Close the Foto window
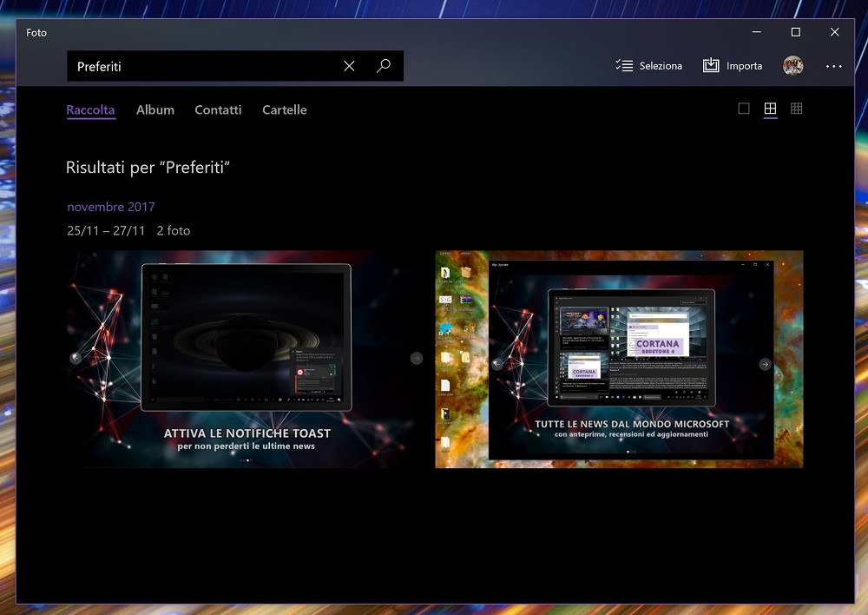This screenshot has width=868, height=615. coord(835,32)
